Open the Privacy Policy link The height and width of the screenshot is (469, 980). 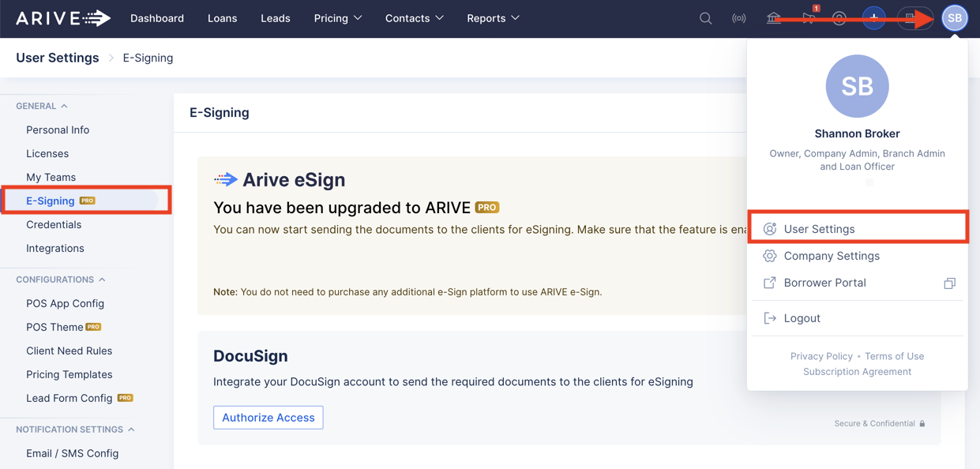click(x=821, y=356)
